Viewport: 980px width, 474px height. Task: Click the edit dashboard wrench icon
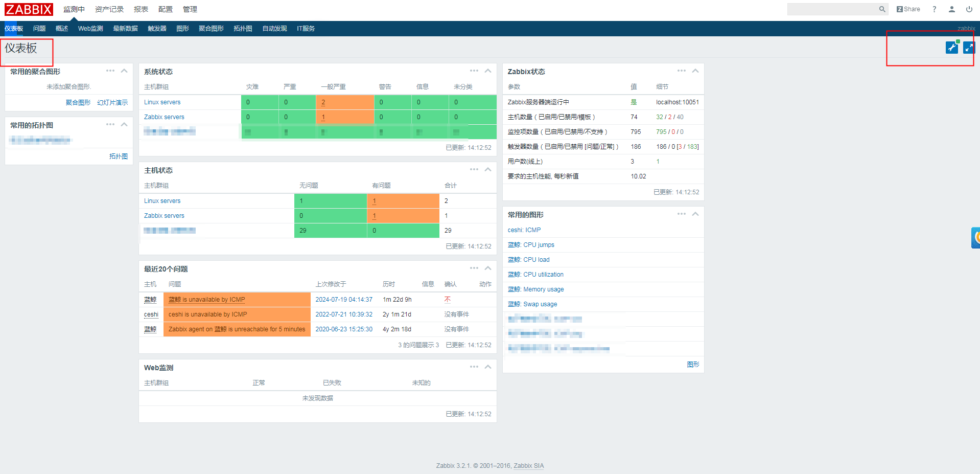[x=951, y=48]
